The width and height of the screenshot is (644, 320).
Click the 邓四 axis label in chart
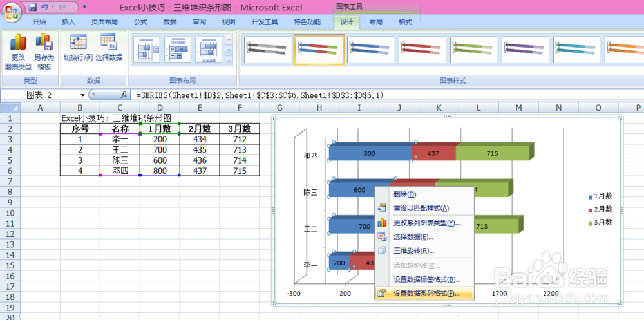[x=311, y=156]
